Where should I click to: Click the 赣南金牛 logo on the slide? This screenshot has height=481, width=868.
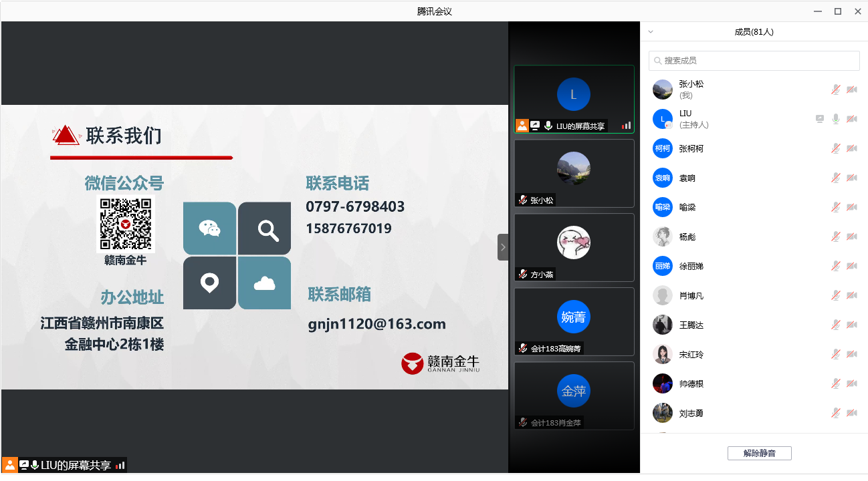click(x=440, y=363)
